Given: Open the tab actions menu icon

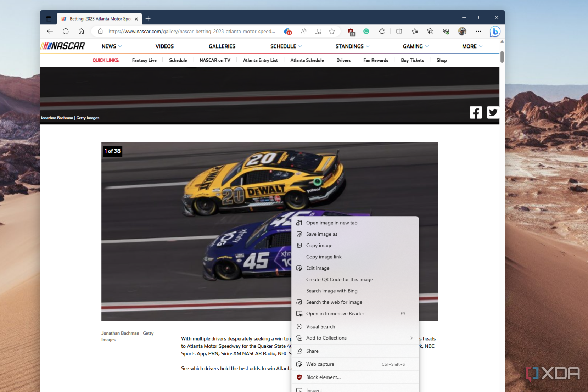Looking at the screenshot, I should pyautogui.click(x=49, y=19).
